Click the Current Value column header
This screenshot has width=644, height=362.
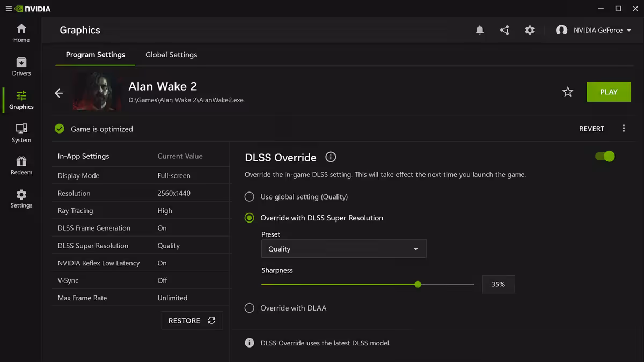(180, 156)
